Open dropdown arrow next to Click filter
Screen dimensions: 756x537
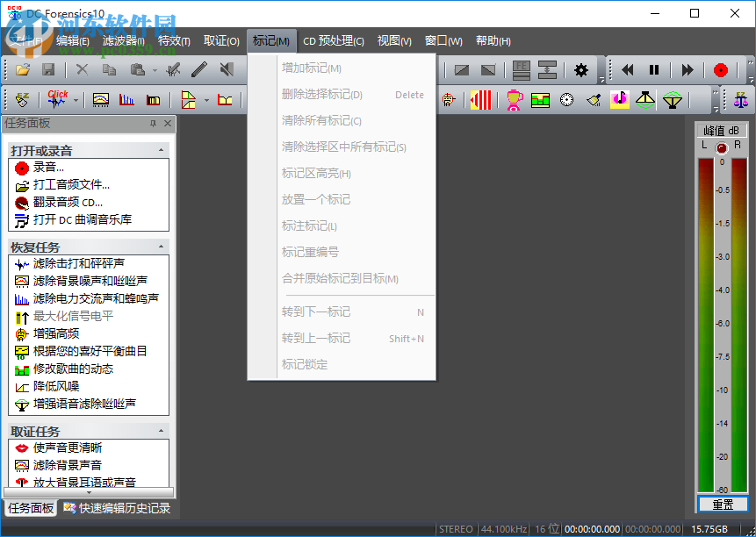(x=76, y=101)
